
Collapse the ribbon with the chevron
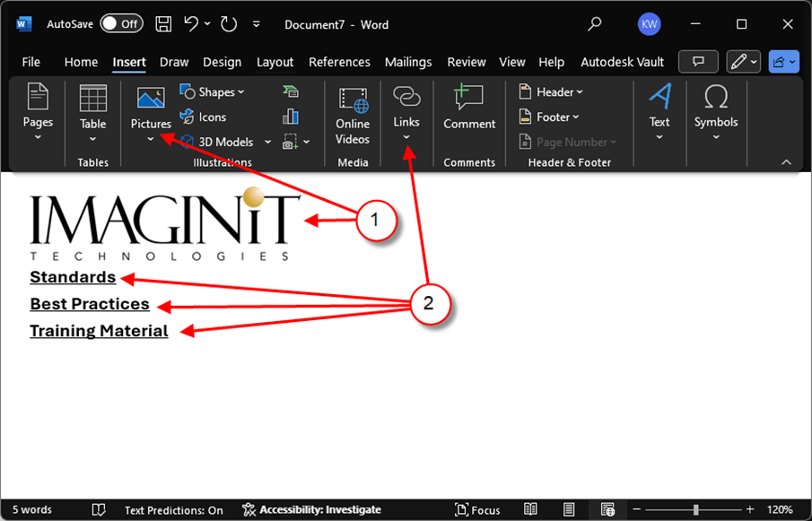pos(786,162)
